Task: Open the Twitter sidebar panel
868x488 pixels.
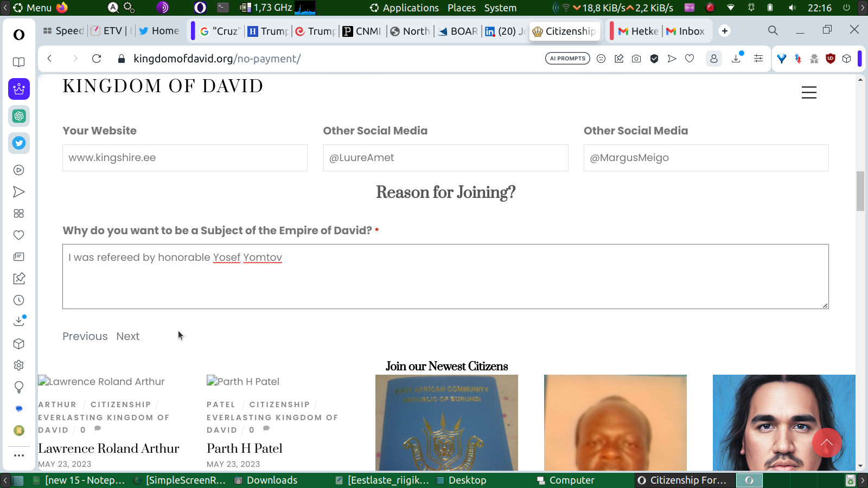Action: tap(19, 143)
